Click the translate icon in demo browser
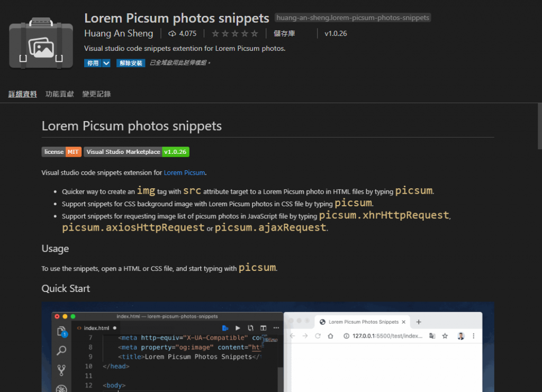 (432, 336)
